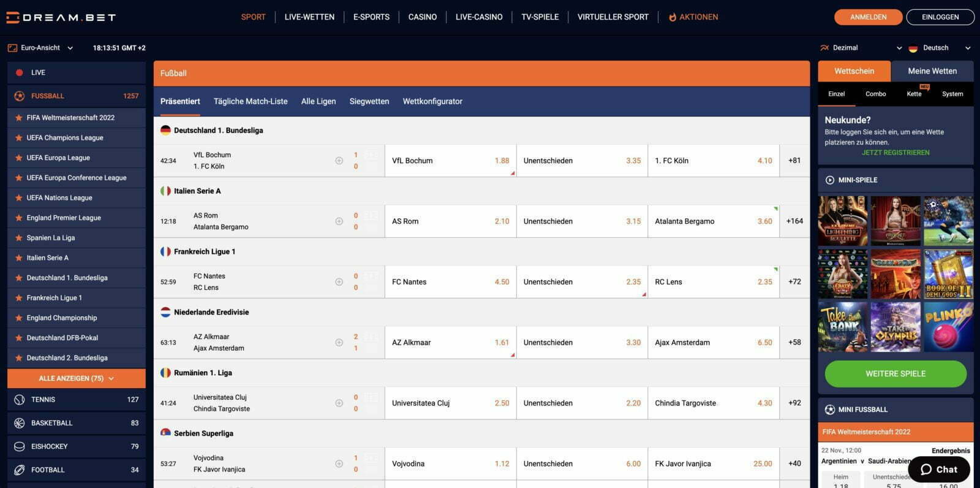The height and width of the screenshot is (488, 980).
Task: Select UEFA Europa Conference League in sidebar
Action: coord(77,178)
